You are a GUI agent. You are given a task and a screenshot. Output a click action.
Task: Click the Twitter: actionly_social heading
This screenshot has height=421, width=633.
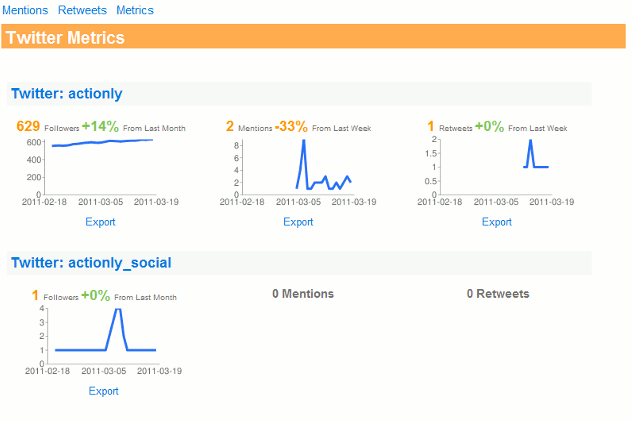[91, 262]
